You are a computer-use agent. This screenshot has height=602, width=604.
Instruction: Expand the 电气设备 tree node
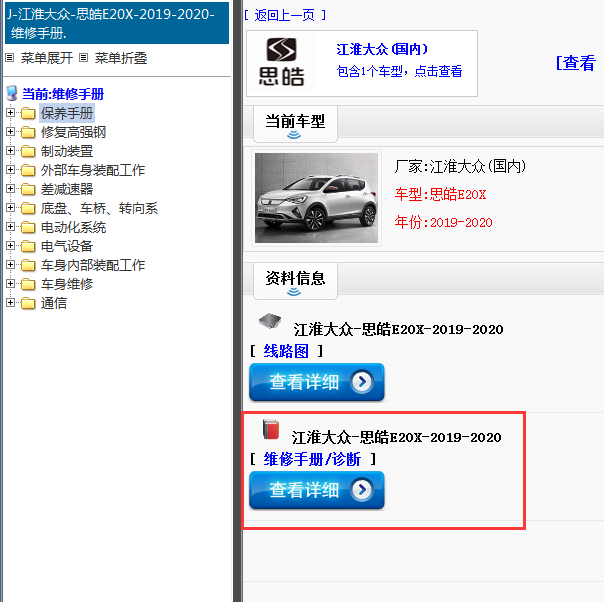tap(10, 245)
